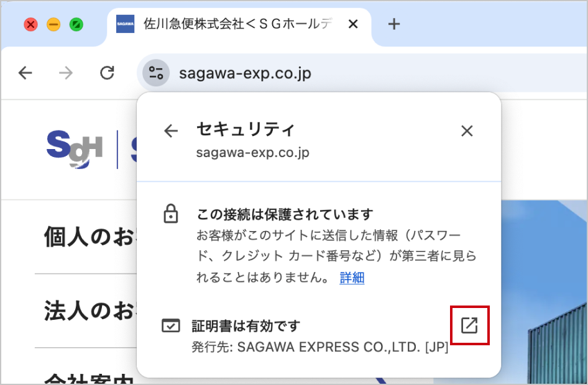588x385 pixels.
Task: Click the sagawa-exp.co.jp text under セキュリティ
Action: (x=253, y=152)
